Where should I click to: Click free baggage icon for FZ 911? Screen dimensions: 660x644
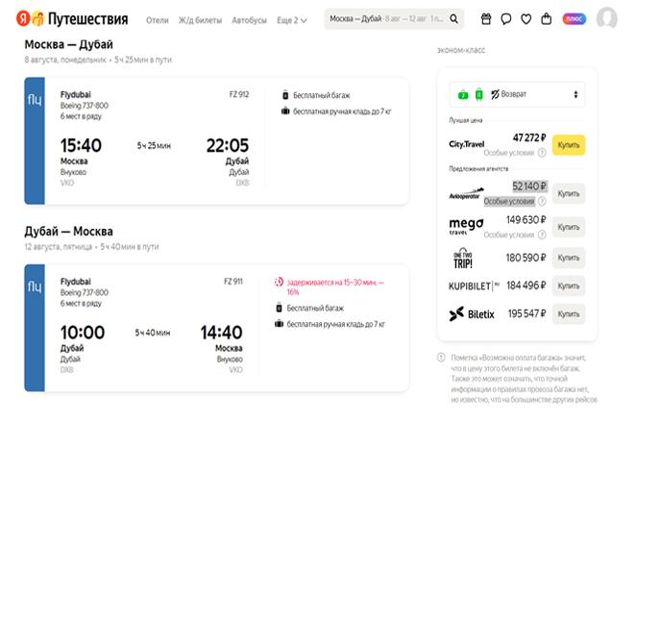pos(279,308)
